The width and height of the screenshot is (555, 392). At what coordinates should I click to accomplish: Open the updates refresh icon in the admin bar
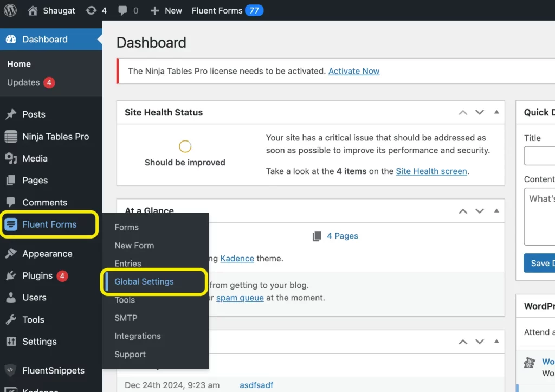91,10
